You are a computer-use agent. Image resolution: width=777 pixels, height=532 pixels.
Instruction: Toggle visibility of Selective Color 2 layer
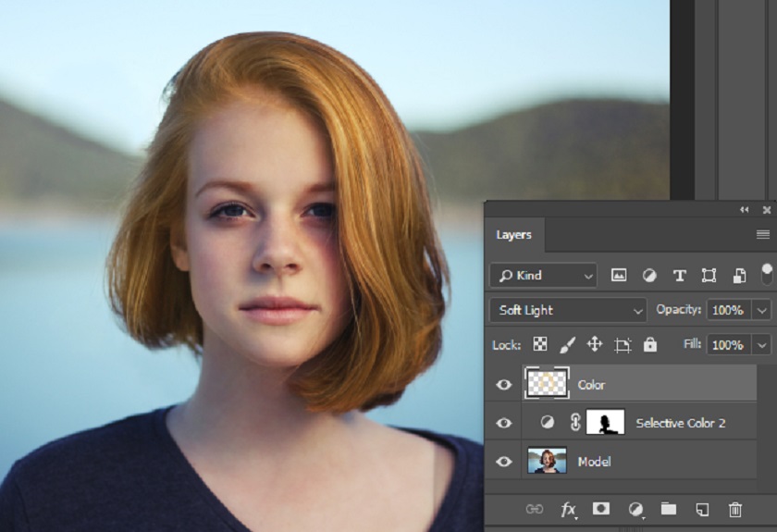click(504, 423)
